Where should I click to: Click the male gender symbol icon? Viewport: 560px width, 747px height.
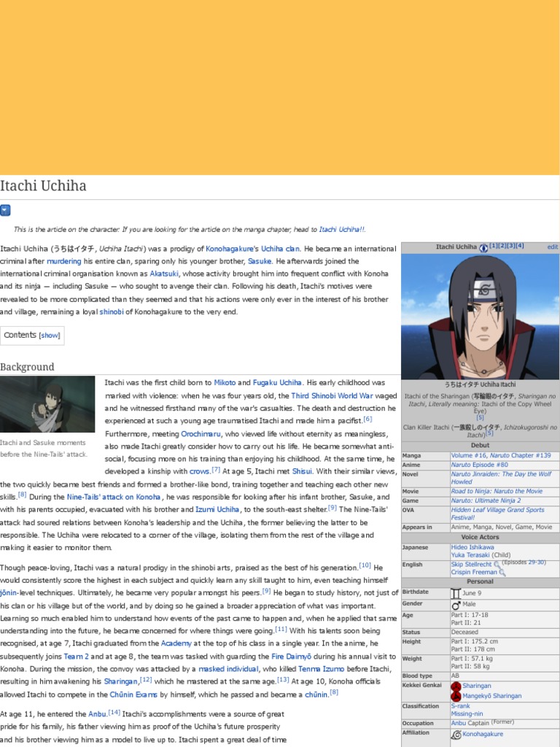point(456,605)
